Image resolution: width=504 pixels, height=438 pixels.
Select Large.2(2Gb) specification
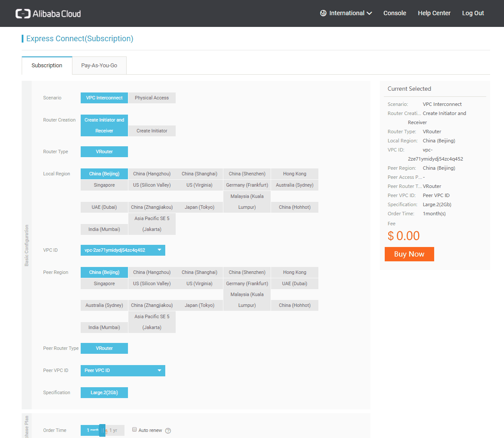(x=104, y=393)
